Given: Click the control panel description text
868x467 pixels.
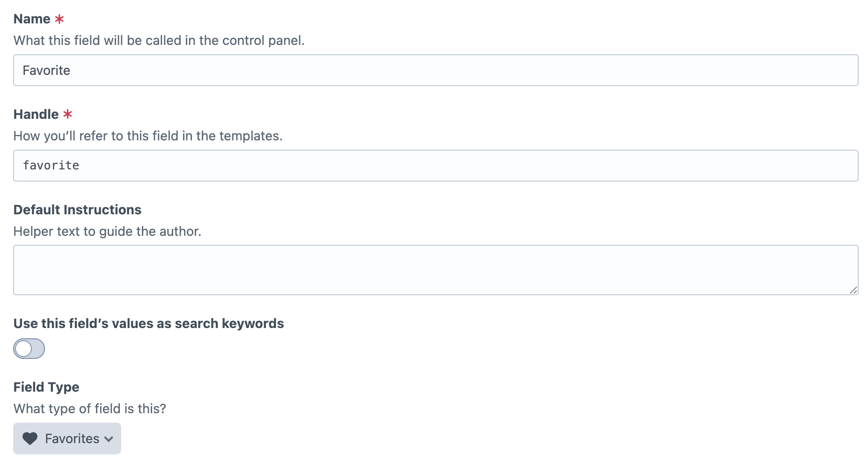Looking at the screenshot, I should (159, 41).
